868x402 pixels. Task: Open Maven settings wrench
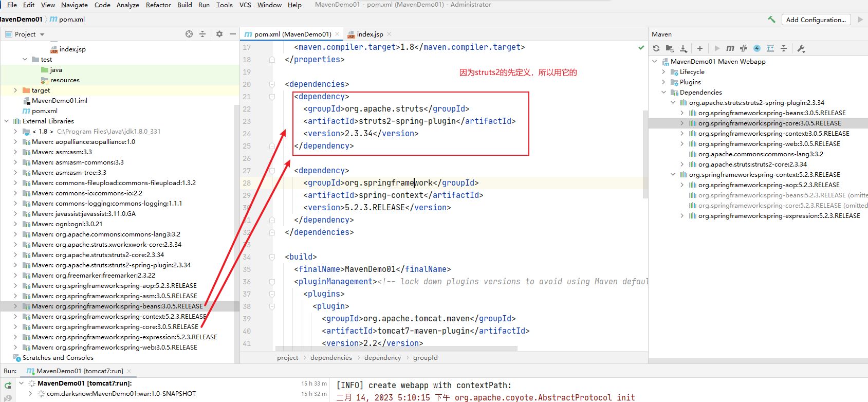click(x=801, y=48)
